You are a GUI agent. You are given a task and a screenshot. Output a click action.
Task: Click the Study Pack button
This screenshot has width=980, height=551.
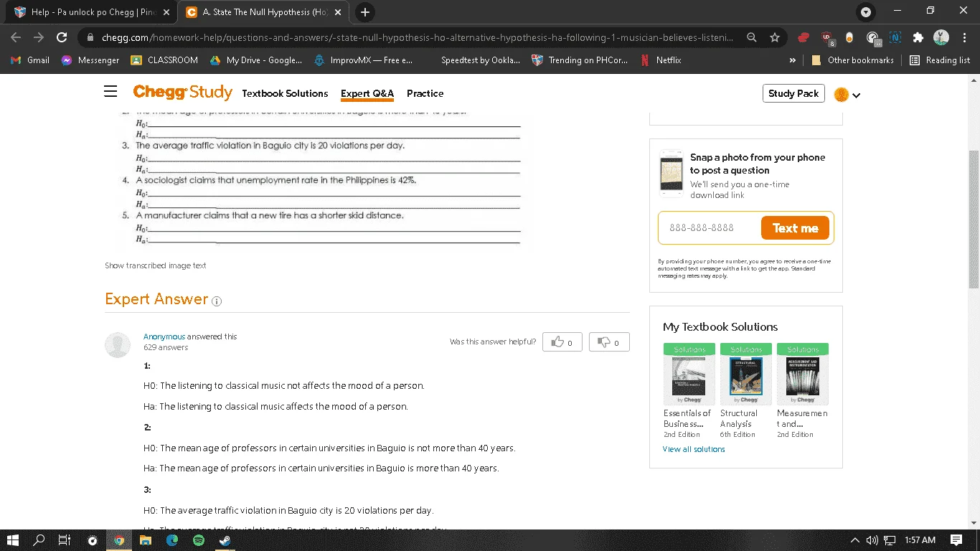793,93
